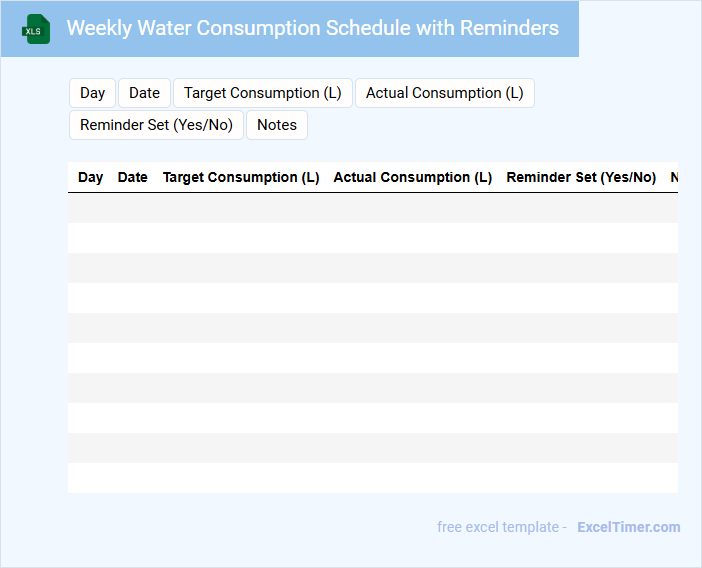Click the green XLS file icon

tap(36, 29)
